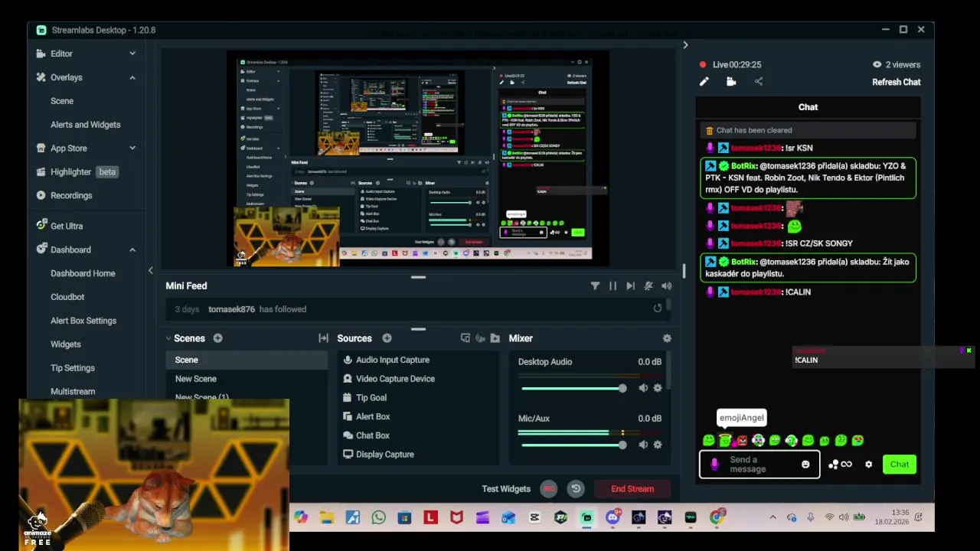The image size is (980, 551).
Task: Click End Stream button
Action: tap(632, 489)
